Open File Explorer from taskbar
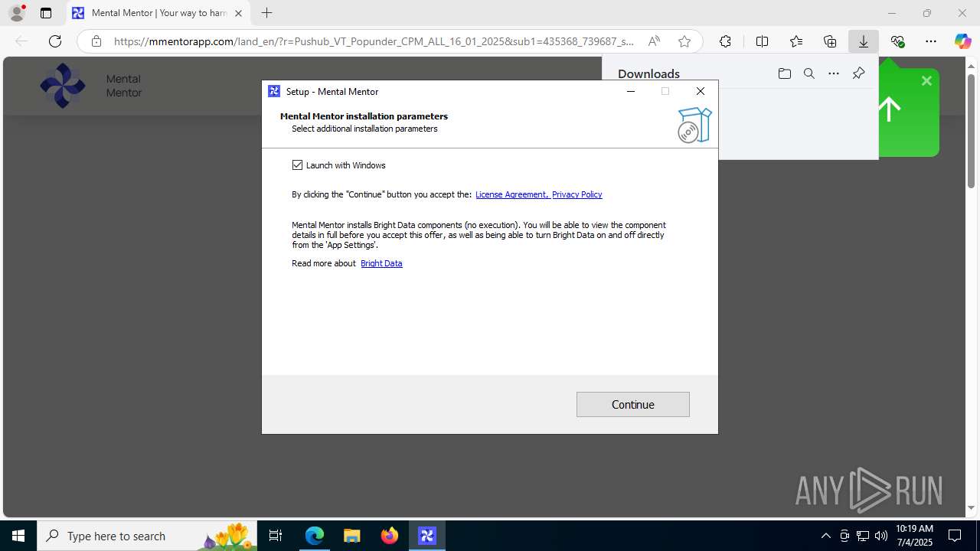 (351, 536)
